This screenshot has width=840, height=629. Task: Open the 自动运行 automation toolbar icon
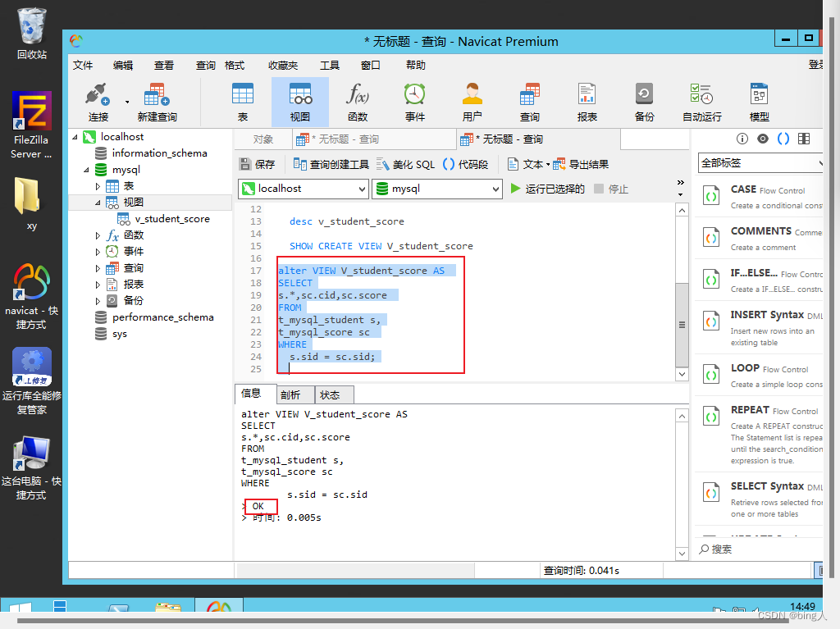[702, 102]
